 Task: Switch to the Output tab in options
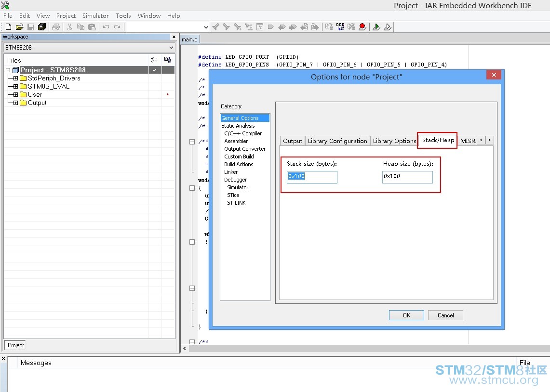pos(293,141)
